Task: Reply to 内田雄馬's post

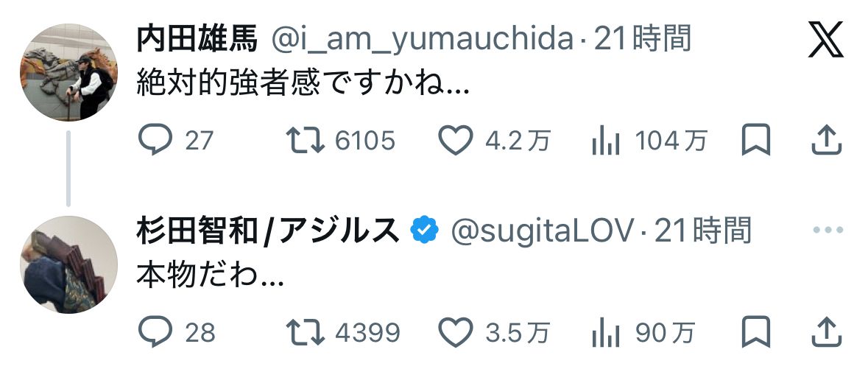Action: pyautogui.click(x=155, y=141)
